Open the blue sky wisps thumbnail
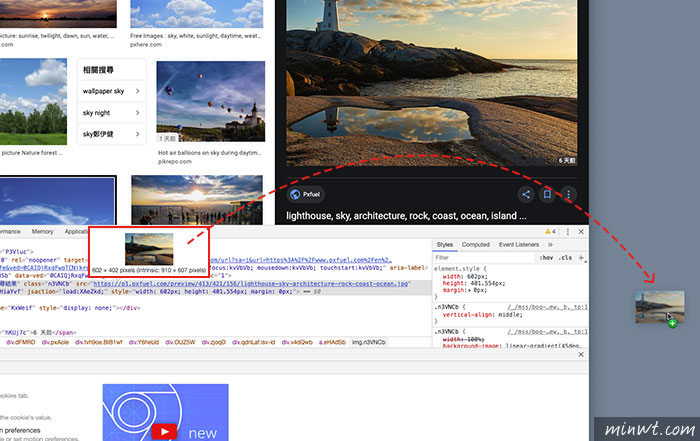 click(58, 200)
